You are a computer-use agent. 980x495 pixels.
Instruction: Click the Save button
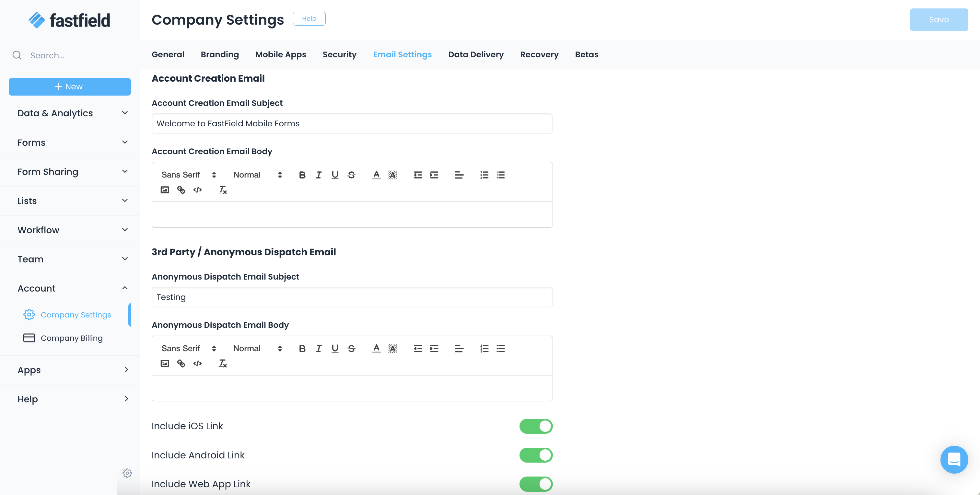(x=939, y=19)
